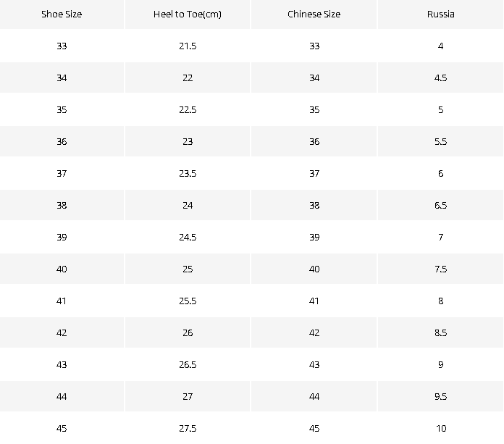The image size is (504, 444).
Task: Click the Russia column header
Action: [x=440, y=14]
